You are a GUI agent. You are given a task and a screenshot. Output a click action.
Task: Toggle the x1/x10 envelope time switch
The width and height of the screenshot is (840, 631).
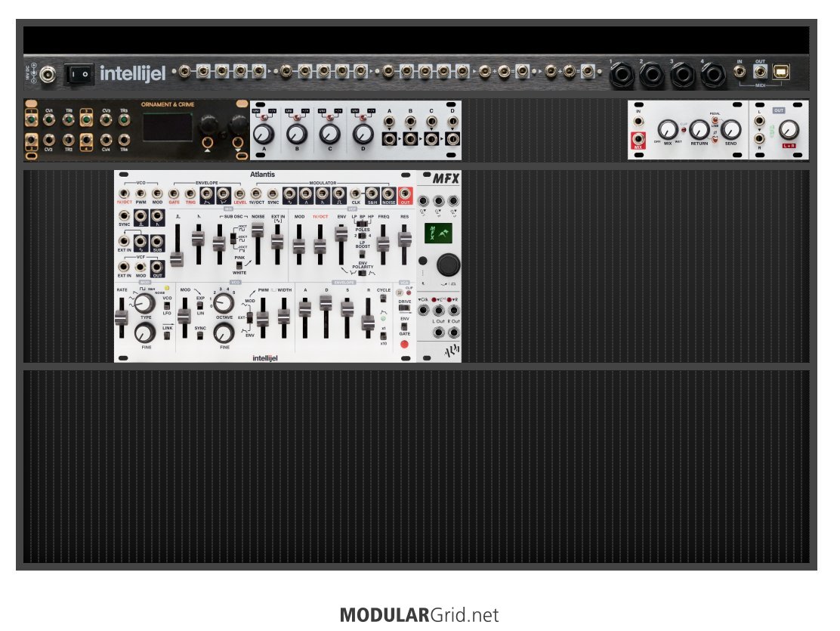(x=383, y=336)
